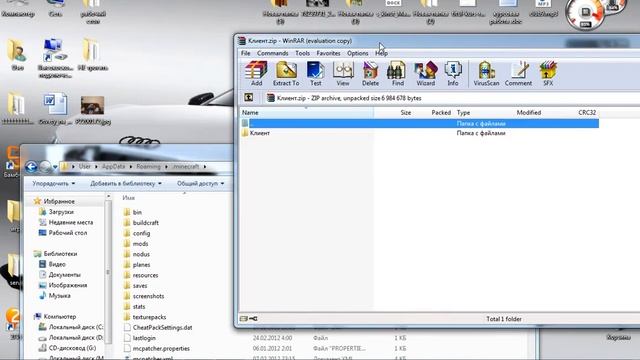Image resolution: width=640 pixels, height=360 pixels.
Task: Sort archive list by Type column
Action: click(x=463, y=113)
